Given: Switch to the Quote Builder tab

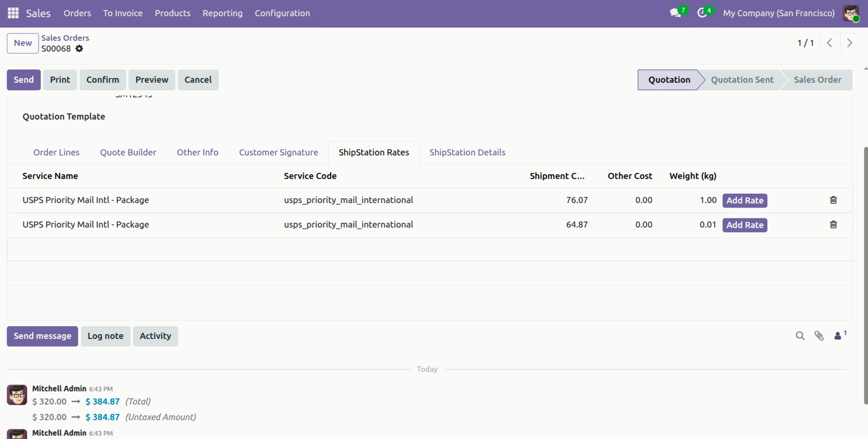Looking at the screenshot, I should [128, 153].
